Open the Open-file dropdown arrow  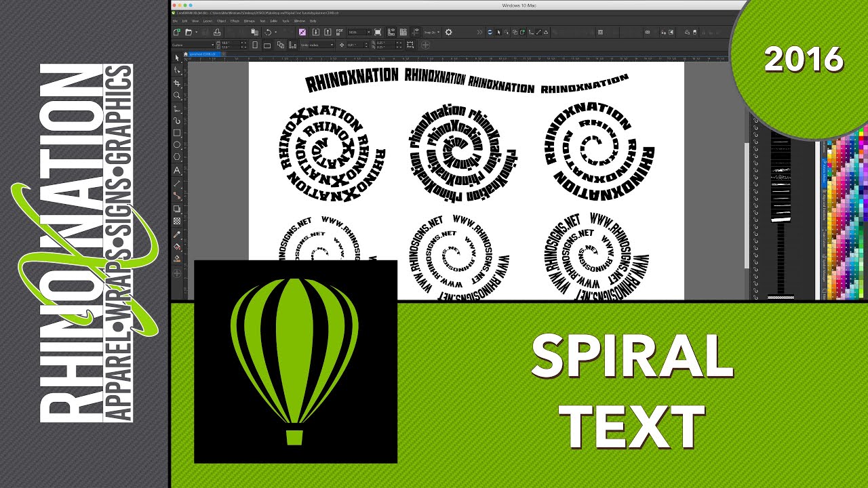coord(196,32)
